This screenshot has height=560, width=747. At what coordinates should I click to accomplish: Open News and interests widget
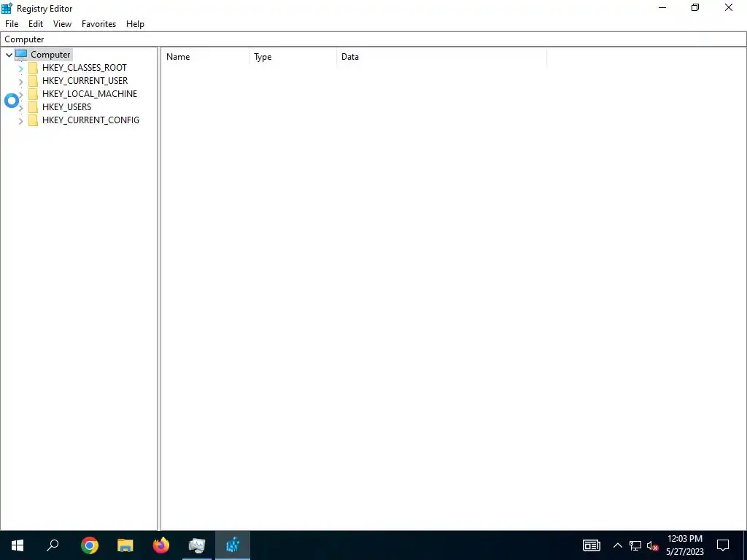(591, 545)
